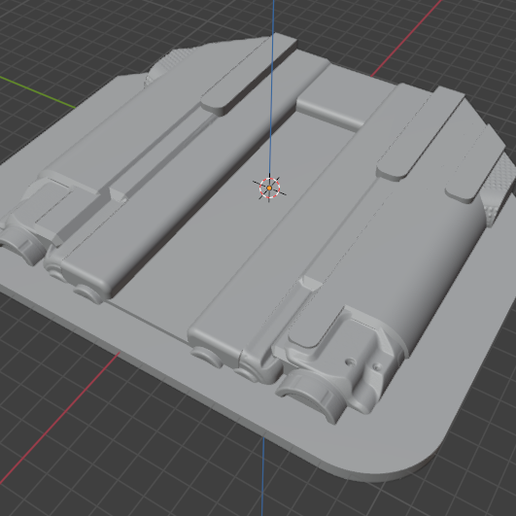The image size is (516, 516).
Task: Click the knurled knob on the model's right edge
Action: click(497, 190)
